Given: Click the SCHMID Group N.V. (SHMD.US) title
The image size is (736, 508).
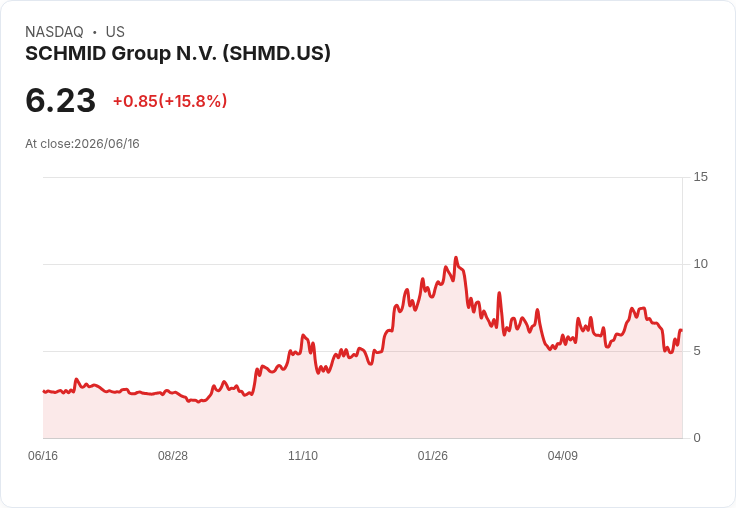Looking at the screenshot, I should coord(178,53).
